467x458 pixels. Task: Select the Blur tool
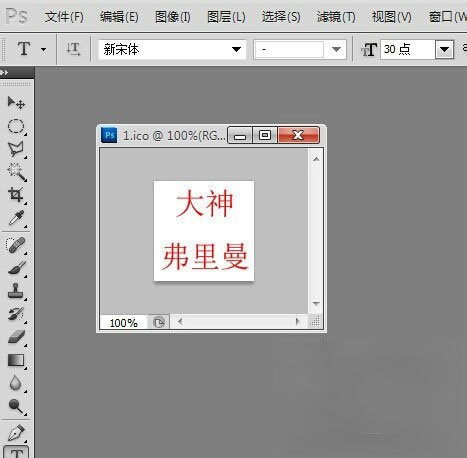(16, 383)
